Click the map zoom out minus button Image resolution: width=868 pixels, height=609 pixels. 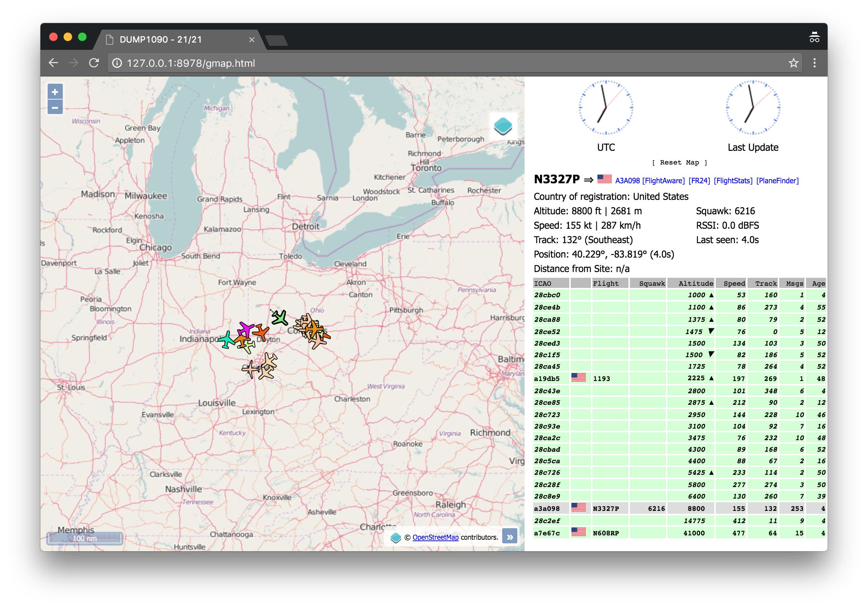[x=55, y=108]
